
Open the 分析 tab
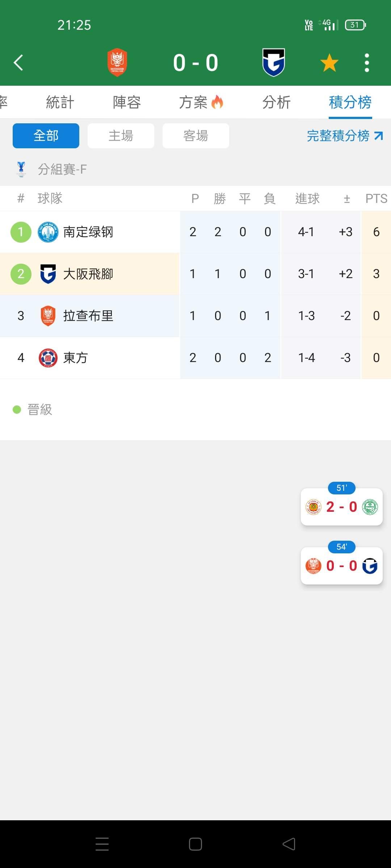click(x=276, y=102)
